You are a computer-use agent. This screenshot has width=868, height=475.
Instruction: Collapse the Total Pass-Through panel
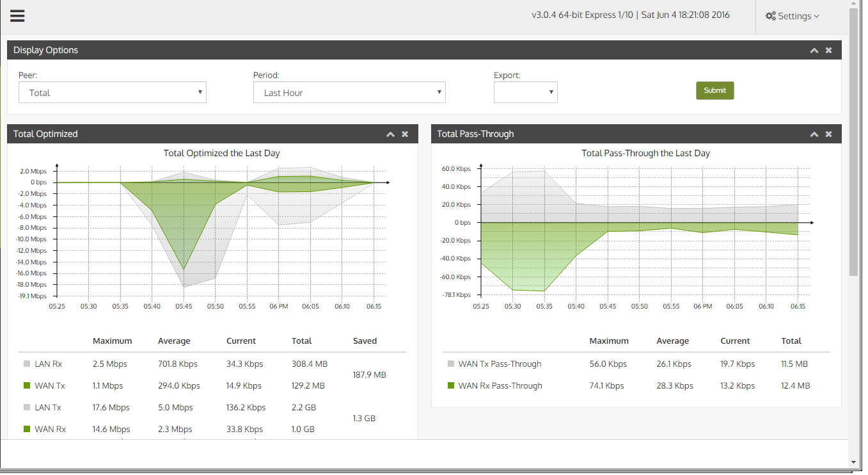tap(814, 134)
